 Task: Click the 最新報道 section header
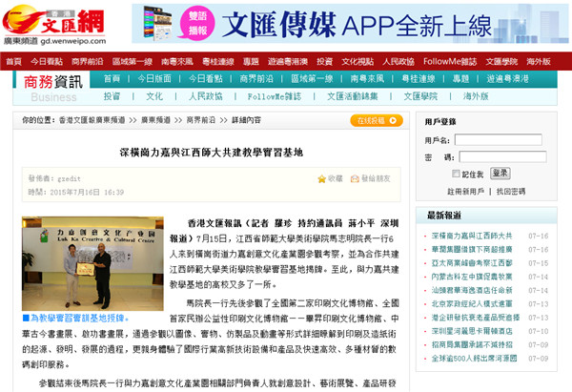click(x=444, y=216)
